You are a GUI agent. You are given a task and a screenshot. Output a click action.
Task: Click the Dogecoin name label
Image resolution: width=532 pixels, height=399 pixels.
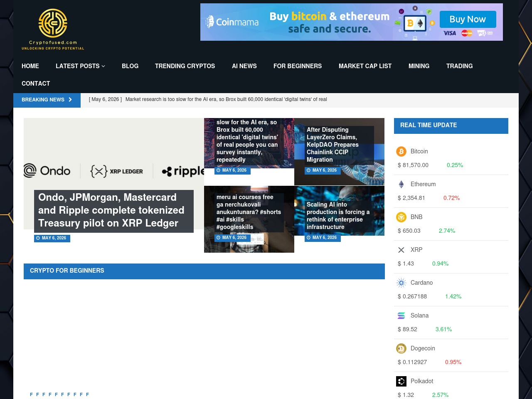click(423, 348)
